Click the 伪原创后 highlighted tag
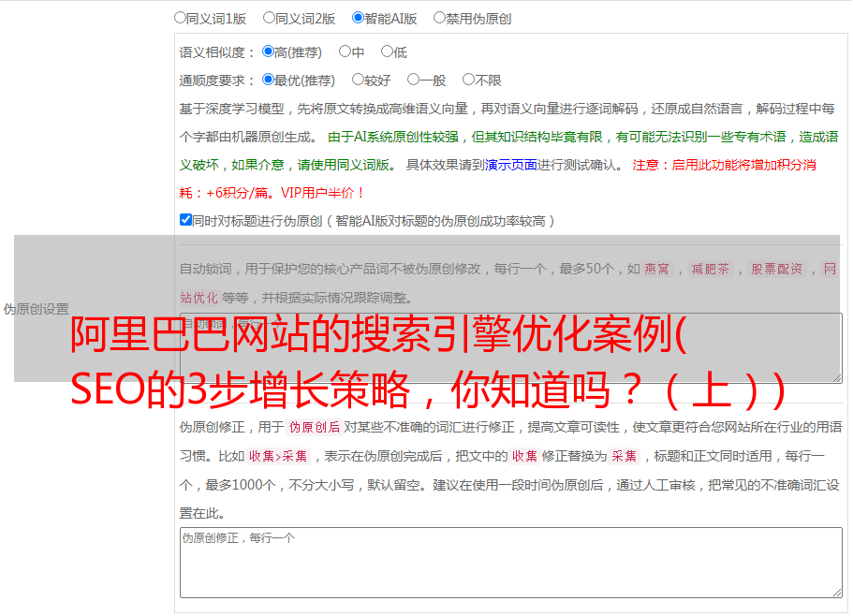 coord(315,427)
